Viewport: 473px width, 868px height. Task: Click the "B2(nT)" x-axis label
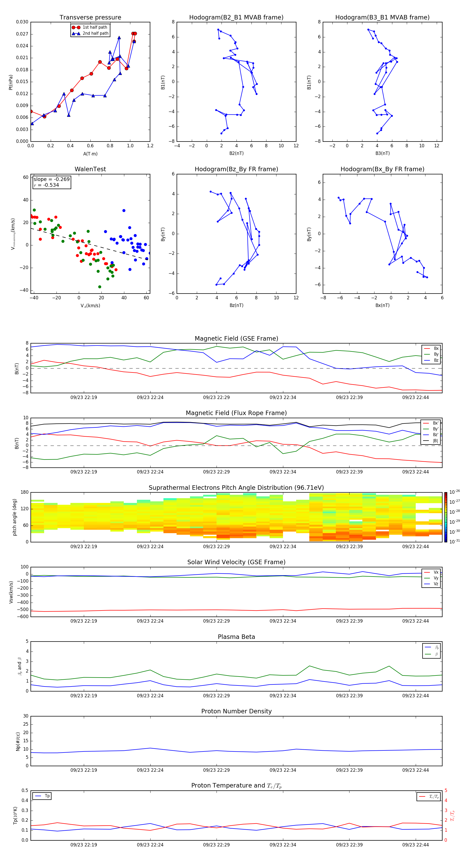236,153
